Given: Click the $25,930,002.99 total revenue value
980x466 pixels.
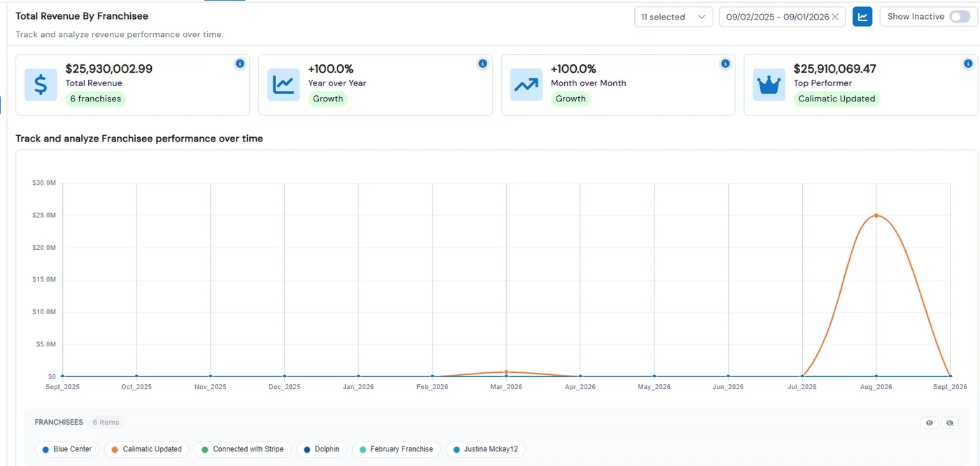Looking at the screenshot, I should pos(109,69).
